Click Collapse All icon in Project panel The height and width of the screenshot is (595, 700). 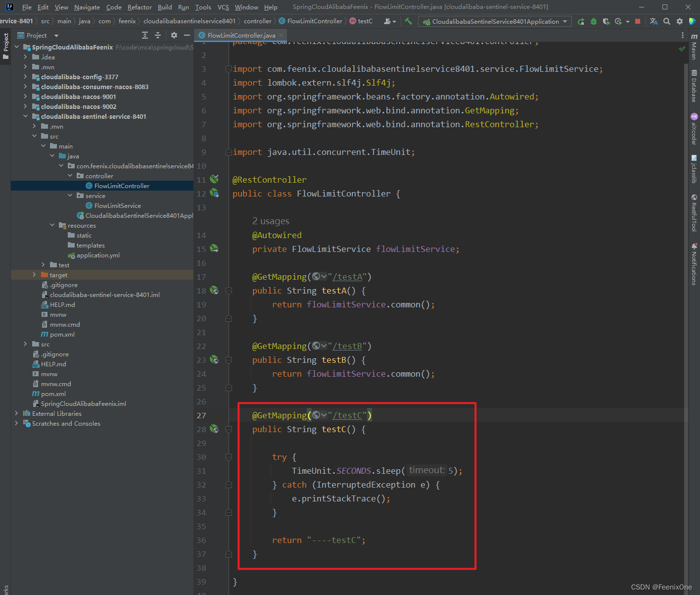coord(158,35)
